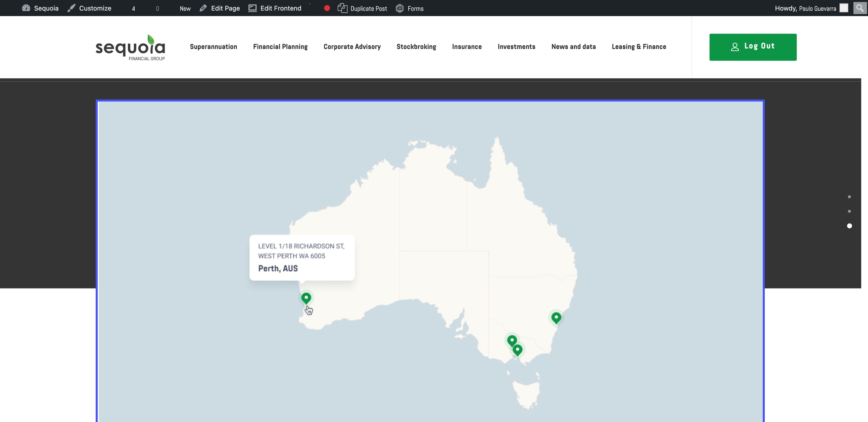Select the active third page navigation dot

point(849,226)
